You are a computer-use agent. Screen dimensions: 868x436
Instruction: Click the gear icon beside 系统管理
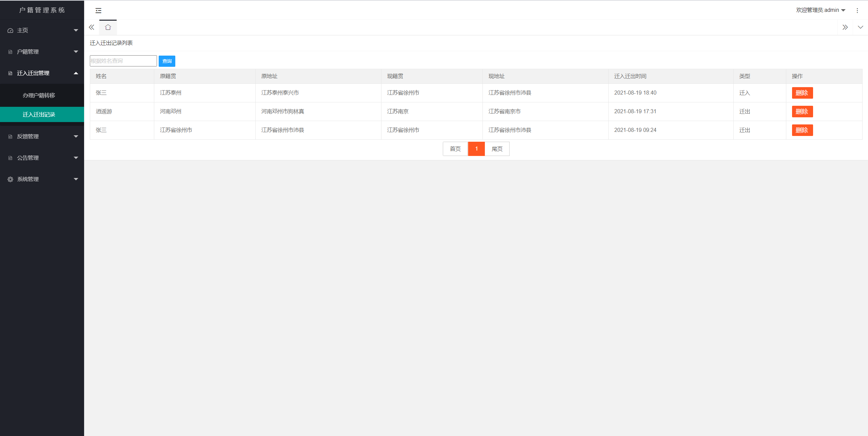click(10, 179)
